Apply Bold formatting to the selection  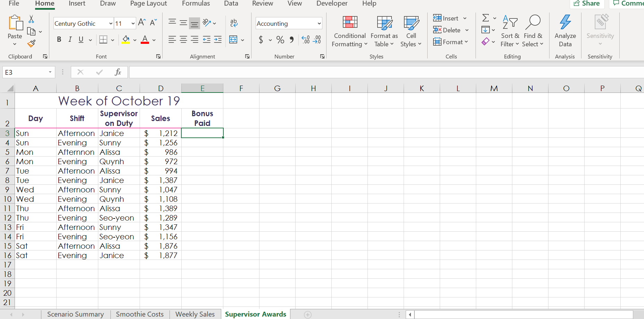click(59, 39)
